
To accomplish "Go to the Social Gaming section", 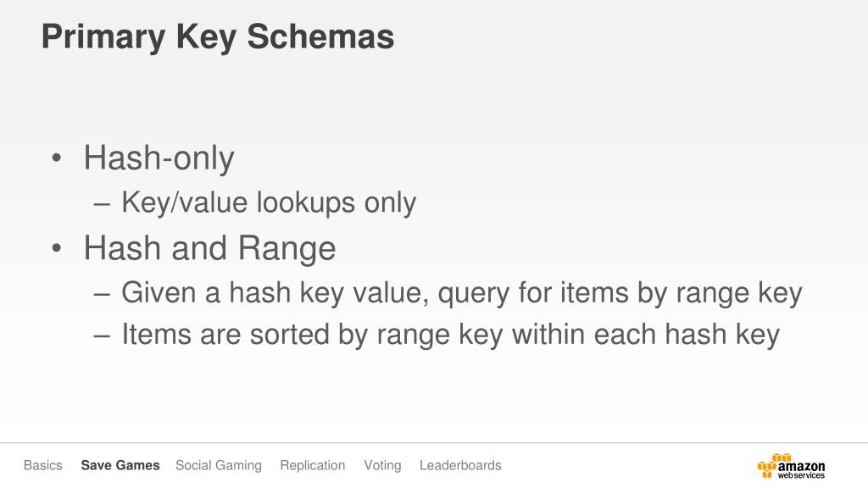I will (x=219, y=466).
